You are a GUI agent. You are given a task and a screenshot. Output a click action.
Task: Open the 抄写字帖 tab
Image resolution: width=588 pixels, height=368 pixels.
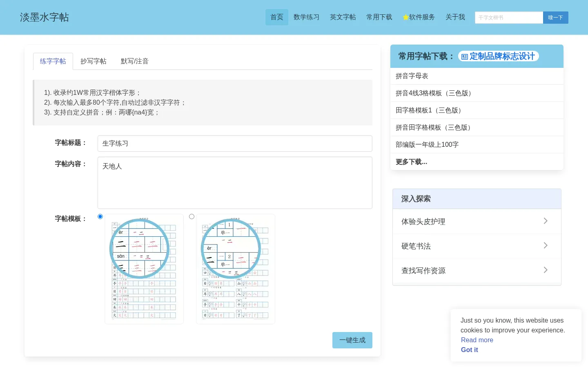[94, 61]
